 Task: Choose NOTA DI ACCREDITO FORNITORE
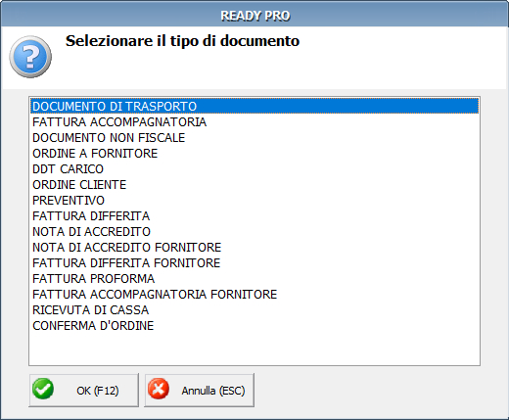(254, 248)
